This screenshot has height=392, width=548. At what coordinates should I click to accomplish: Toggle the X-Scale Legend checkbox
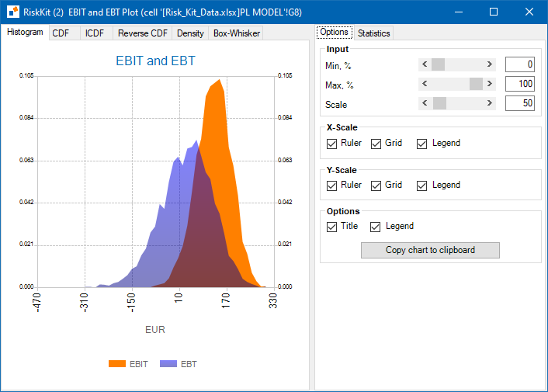[421, 144]
